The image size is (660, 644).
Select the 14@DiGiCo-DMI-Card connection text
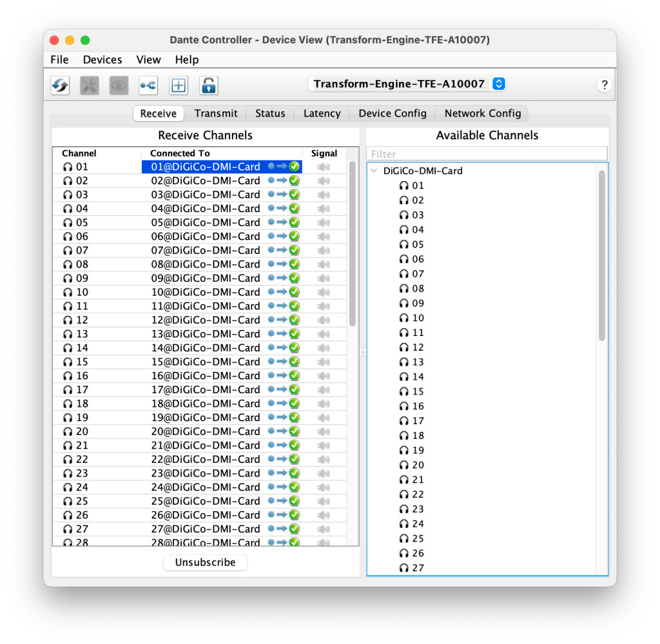click(x=206, y=348)
